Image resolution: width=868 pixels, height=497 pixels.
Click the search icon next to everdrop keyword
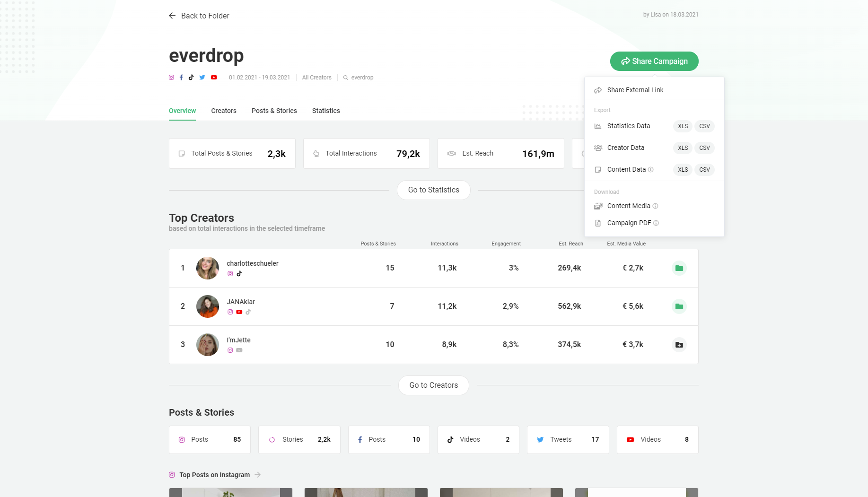tap(346, 78)
